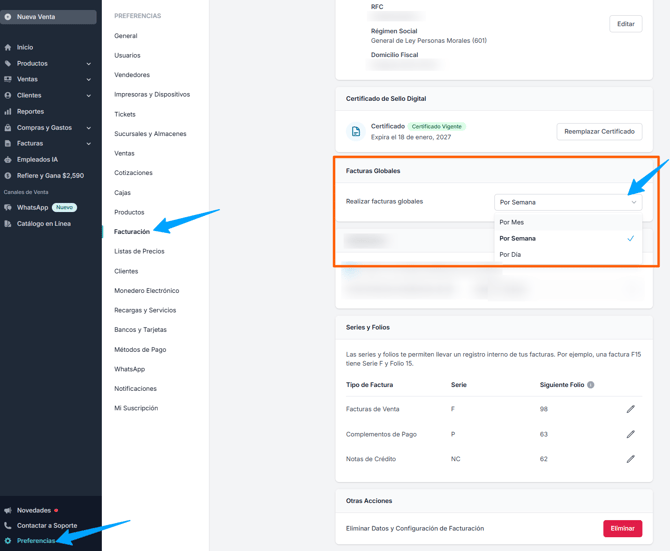Click the Certificado document icon

356,132
